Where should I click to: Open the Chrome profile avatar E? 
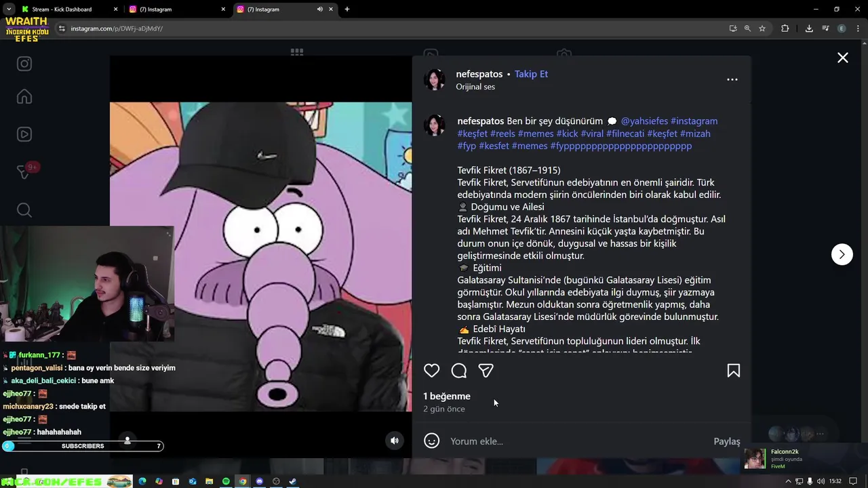coord(842,28)
